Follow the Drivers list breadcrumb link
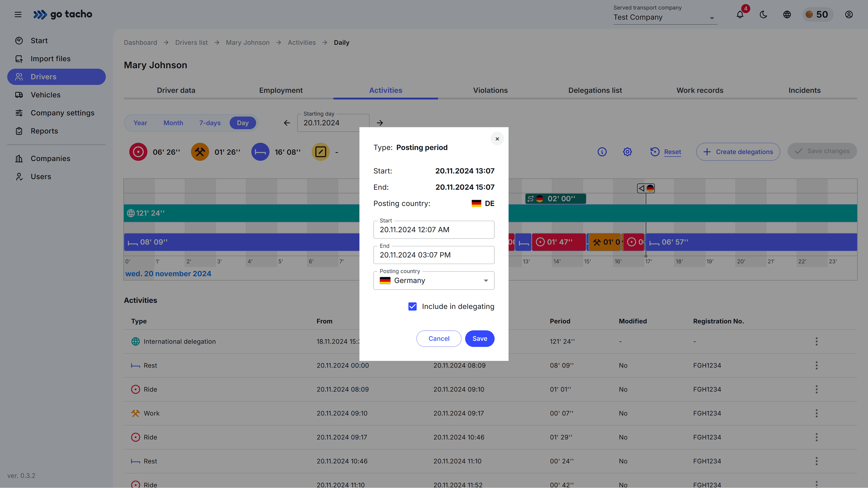 coord(191,42)
